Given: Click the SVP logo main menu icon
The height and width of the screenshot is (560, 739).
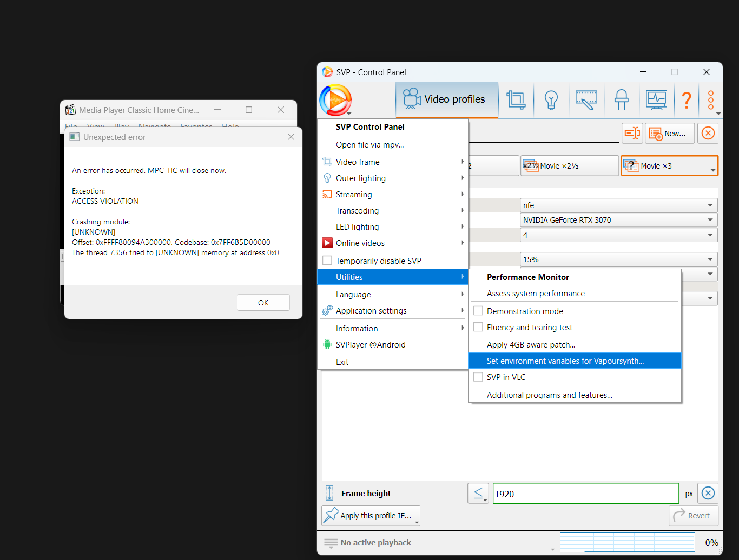Looking at the screenshot, I should [335, 100].
